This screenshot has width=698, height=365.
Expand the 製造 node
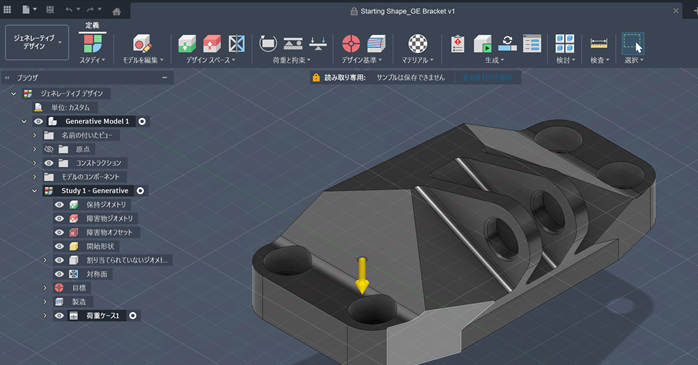(45, 302)
